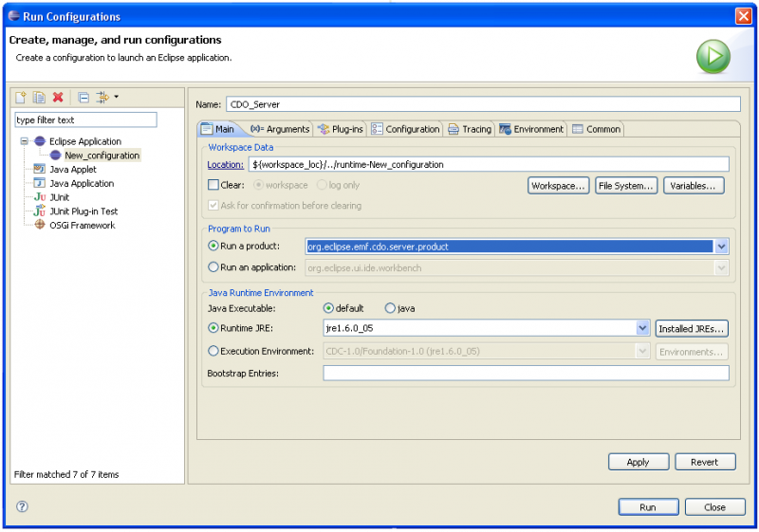The width and height of the screenshot is (759, 532).
Task: Click the Eclipse Application tree label
Action: 85,141
